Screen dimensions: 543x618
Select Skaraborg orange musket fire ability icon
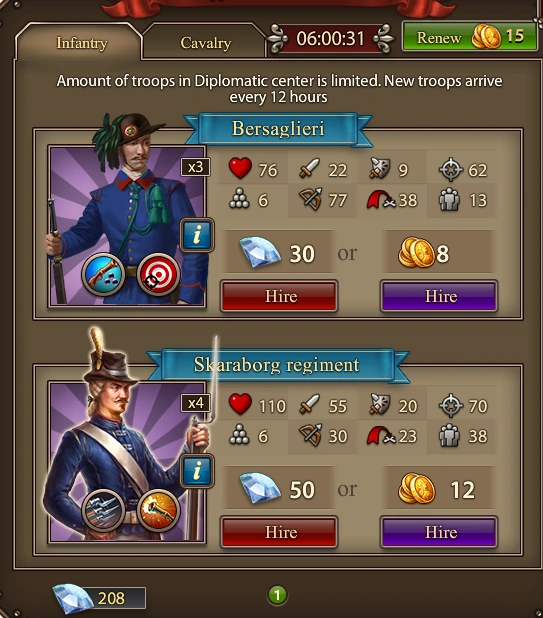coord(158,510)
